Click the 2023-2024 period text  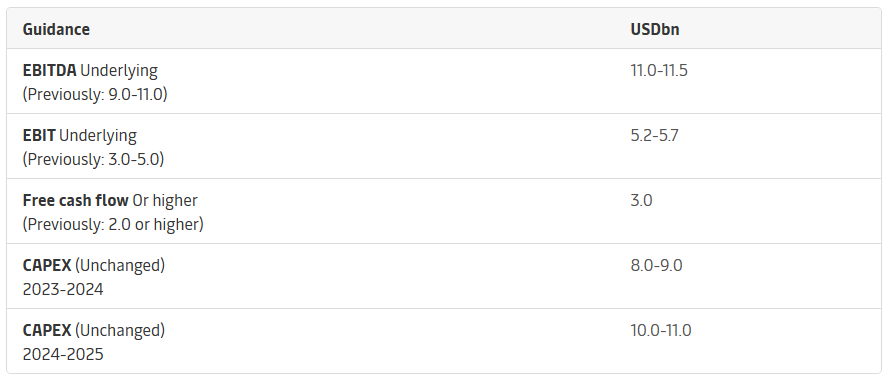(63, 290)
